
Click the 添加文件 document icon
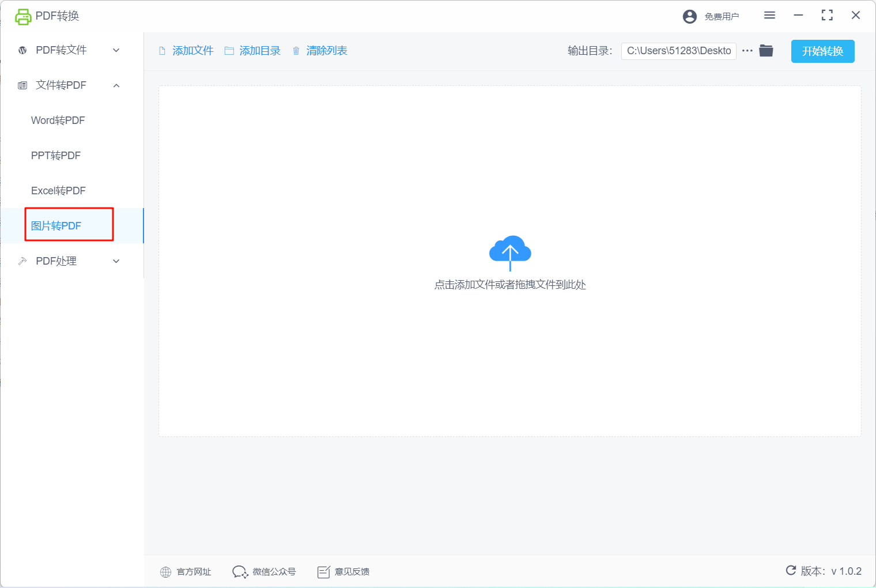(x=162, y=51)
